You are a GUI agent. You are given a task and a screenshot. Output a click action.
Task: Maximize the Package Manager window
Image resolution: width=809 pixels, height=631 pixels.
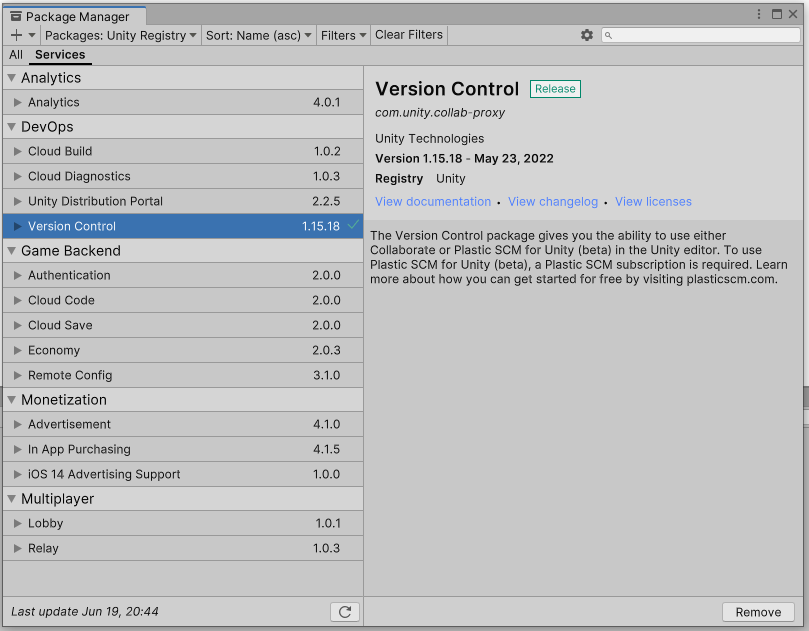[x=776, y=14]
